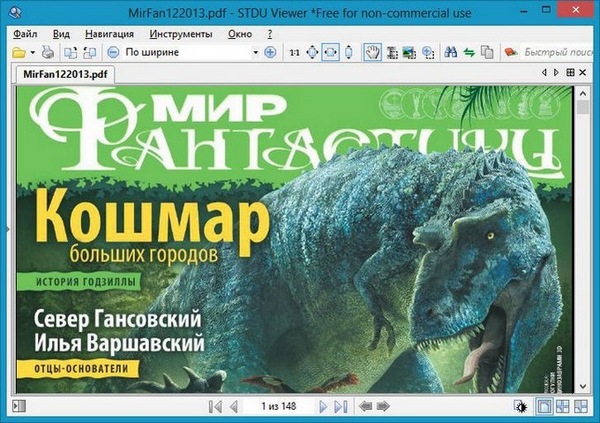Click the binoculars search icon
Screen dimensions: 600x423
451,52
